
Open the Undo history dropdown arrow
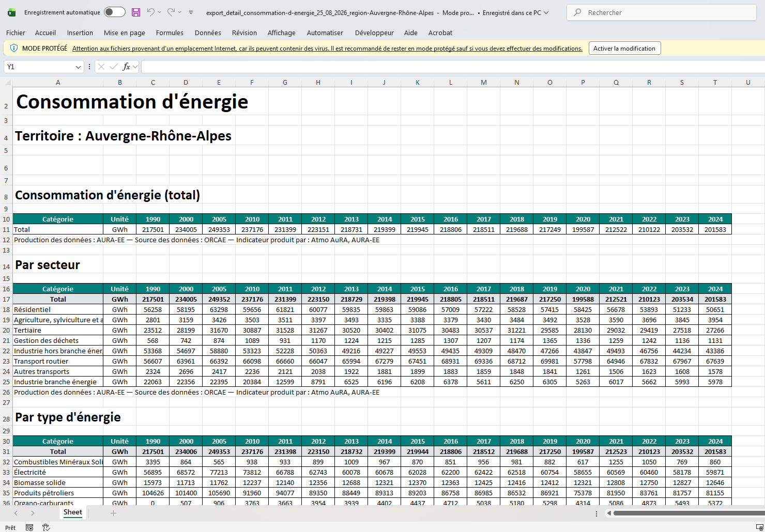point(159,12)
